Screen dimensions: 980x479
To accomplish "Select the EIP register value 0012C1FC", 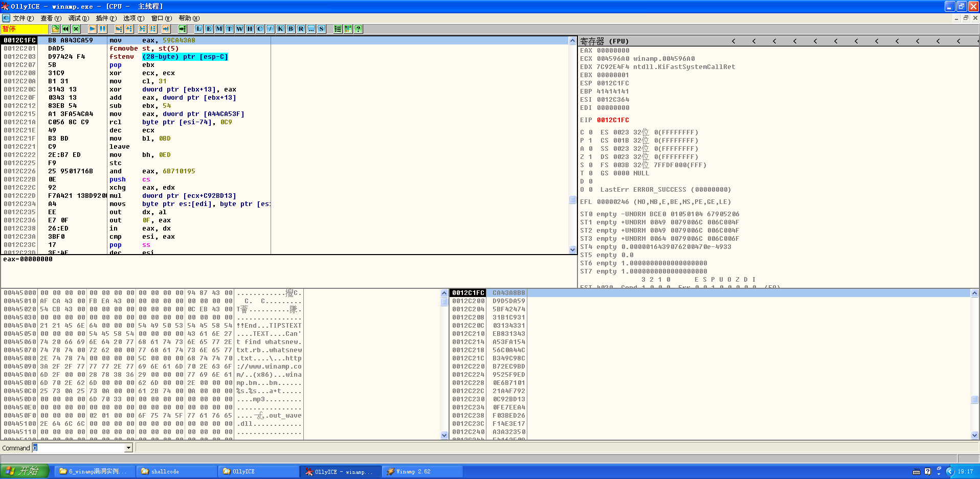I will (612, 120).
